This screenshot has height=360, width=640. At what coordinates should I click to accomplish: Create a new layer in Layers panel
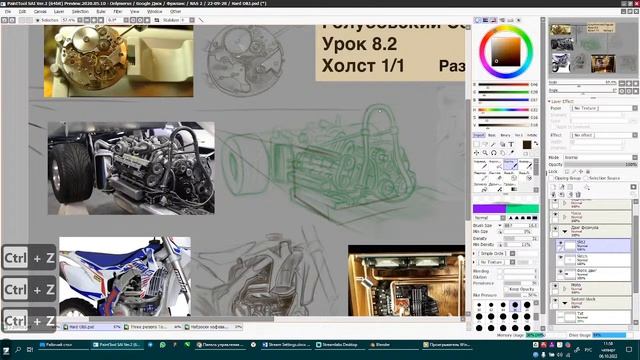pos(553,187)
